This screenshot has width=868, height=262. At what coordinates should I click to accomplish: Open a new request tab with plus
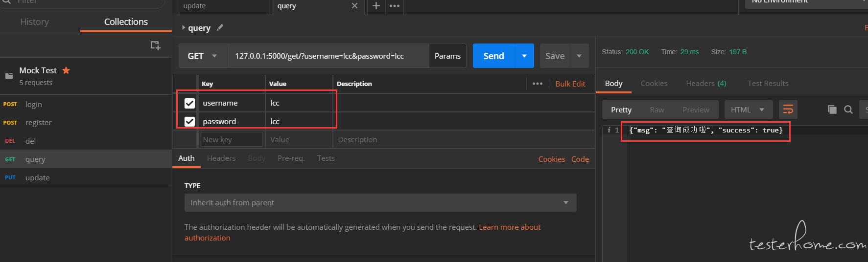[x=376, y=6]
